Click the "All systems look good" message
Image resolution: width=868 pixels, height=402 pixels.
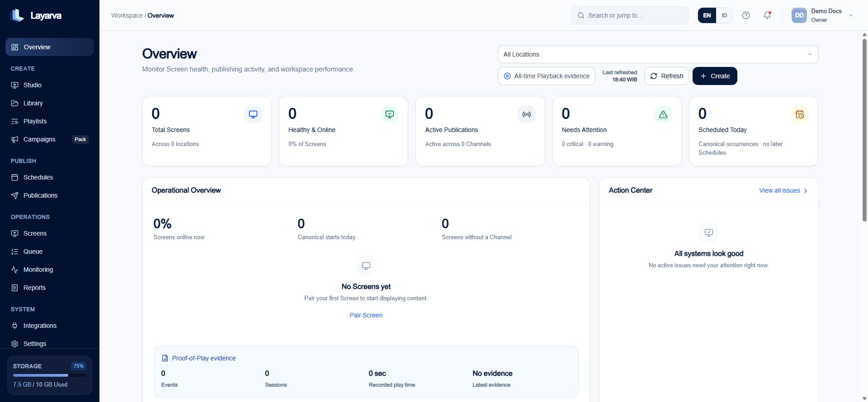[x=708, y=254]
